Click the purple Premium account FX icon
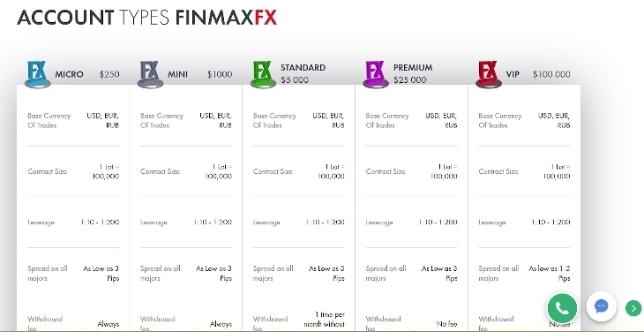The height and width of the screenshot is (332, 644). click(x=376, y=74)
